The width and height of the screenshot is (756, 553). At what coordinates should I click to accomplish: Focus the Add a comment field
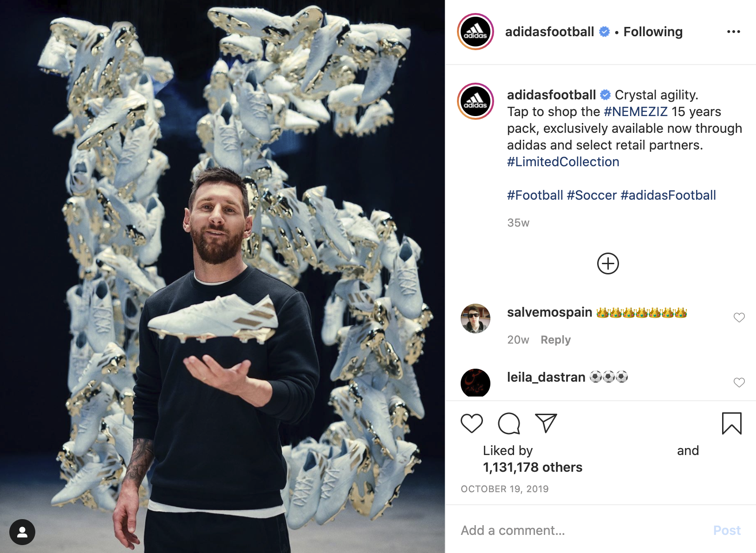click(x=580, y=530)
